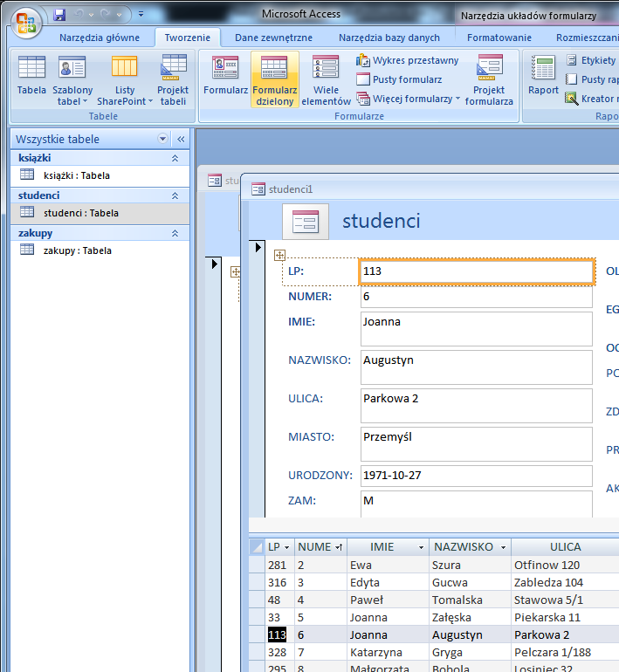Open Customize Quick Access Toolbar dropdown
Viewport: 619px width, 672px height.
point(141,15)
